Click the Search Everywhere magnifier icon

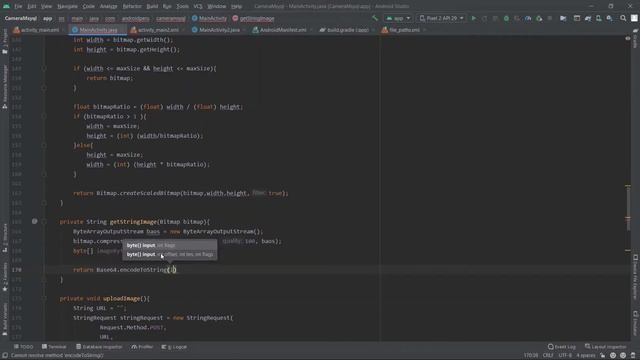coord(623,18)
